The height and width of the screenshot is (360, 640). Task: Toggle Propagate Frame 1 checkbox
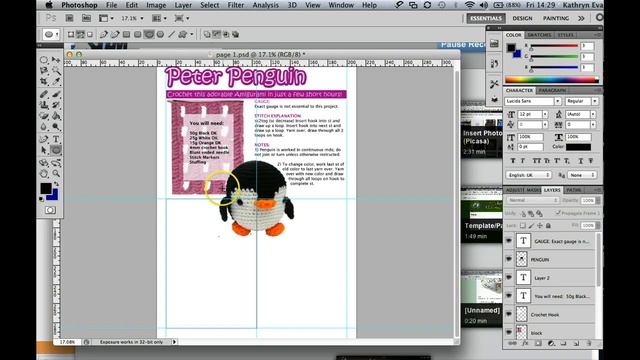point(558,213)
